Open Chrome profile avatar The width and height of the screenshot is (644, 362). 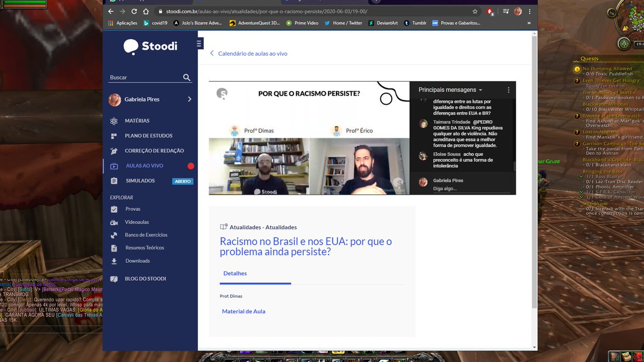coord(518,11)
